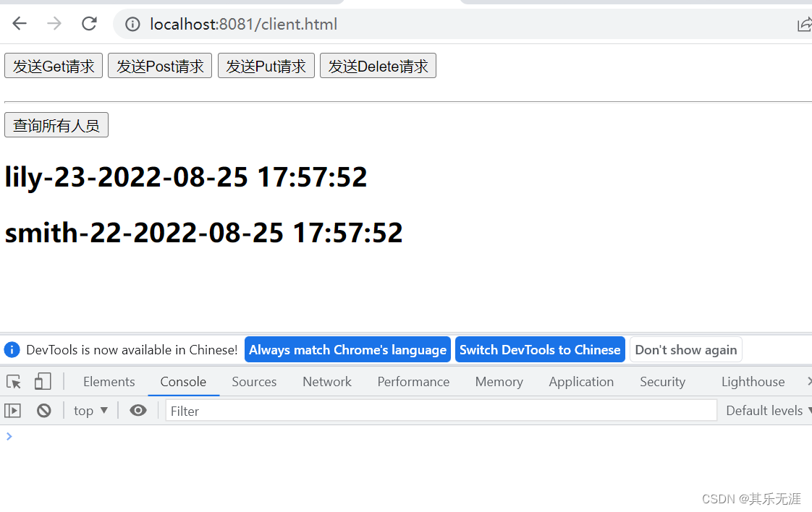Go to the Memory tab
Screen dimensions: 812x512
499,382
